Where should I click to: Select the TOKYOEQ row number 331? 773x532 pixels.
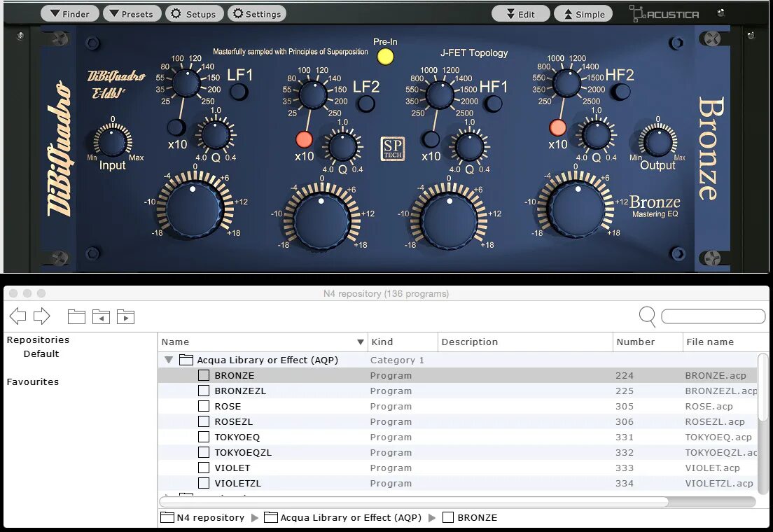click(624, 437)
